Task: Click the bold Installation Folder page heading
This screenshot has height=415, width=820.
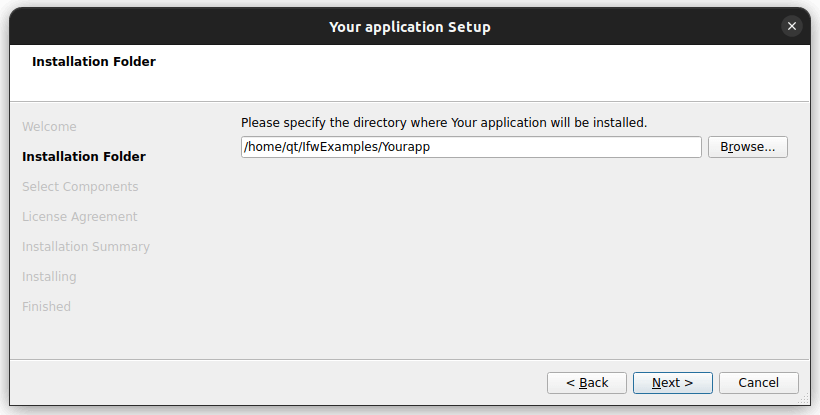Action: tap(94, 62)
